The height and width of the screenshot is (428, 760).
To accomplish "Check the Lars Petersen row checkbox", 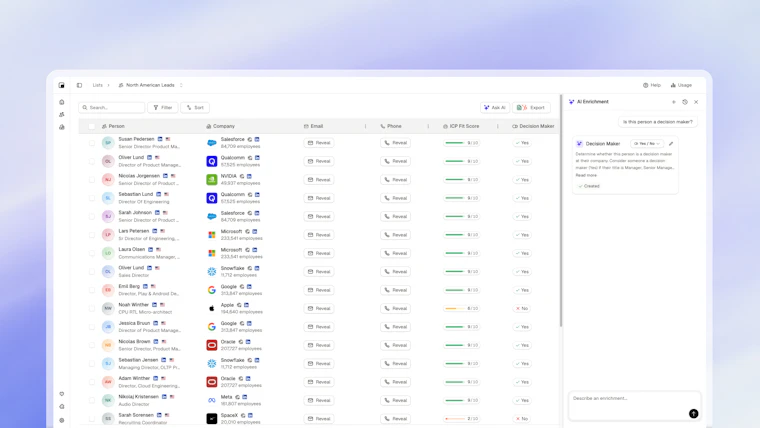I will click(92, 235).
